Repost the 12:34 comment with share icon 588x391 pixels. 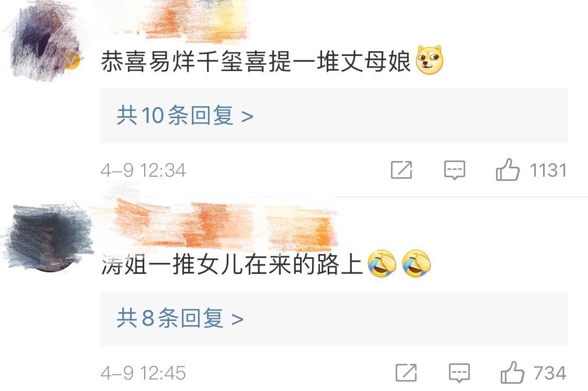tap(401, 170)
